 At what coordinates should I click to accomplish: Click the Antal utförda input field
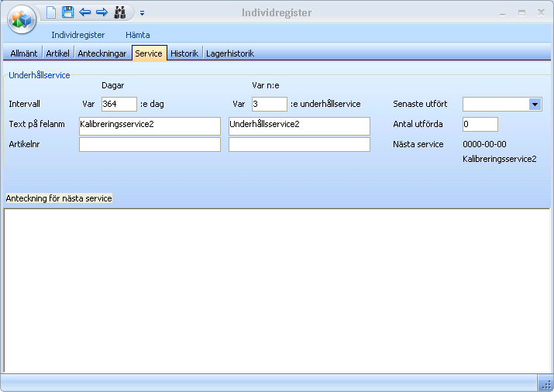[x=480, y=125]
